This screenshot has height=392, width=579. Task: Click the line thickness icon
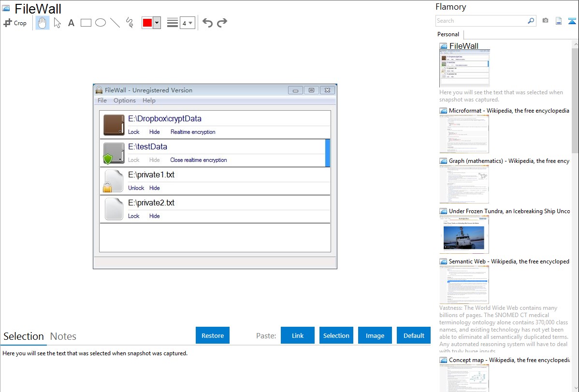(173, 23)
